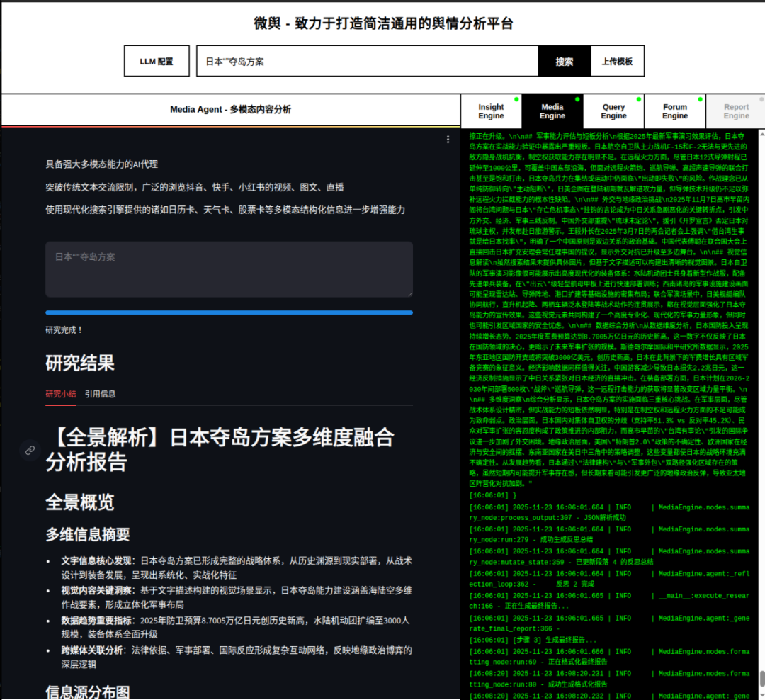Click the 文字信息核心发现 bullet text
765x700 pixels.
tap(237, 568)
